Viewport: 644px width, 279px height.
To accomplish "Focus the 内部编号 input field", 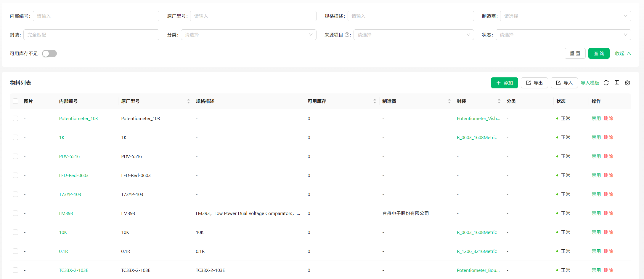I will [x=96, y=16].
